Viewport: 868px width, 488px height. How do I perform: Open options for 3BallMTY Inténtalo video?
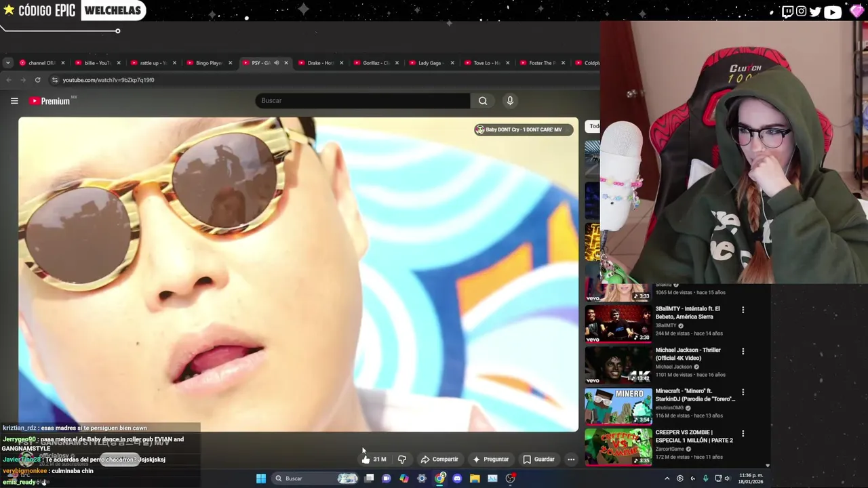coord(743,310)
